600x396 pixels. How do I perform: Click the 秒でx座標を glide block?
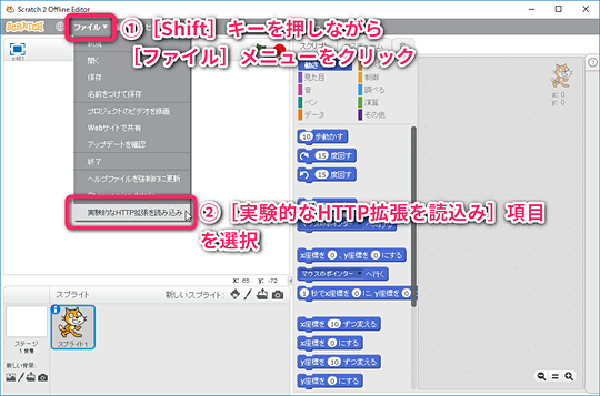pos(357,293)
